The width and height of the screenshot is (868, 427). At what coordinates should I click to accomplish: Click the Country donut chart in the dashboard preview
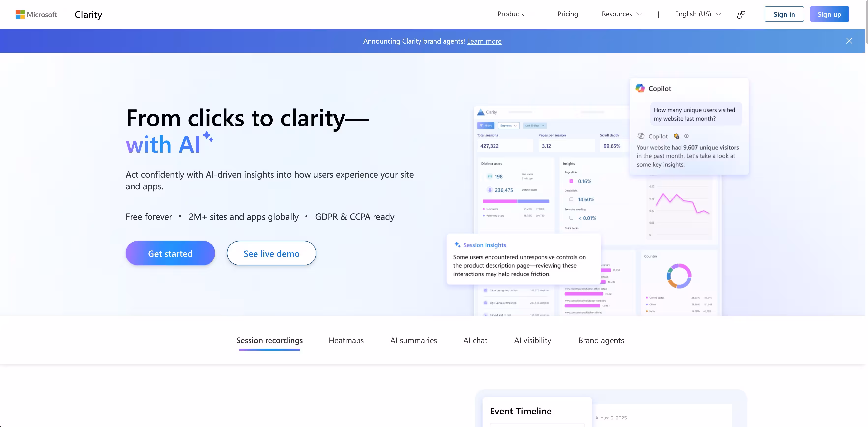tap(679, 276)
